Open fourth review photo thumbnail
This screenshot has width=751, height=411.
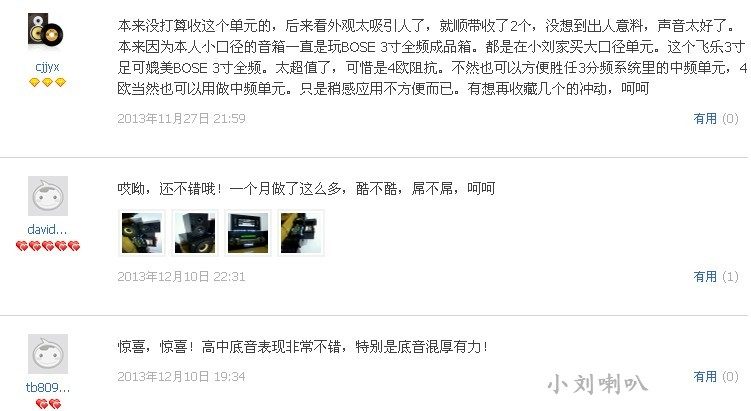(x=301, y=233)
